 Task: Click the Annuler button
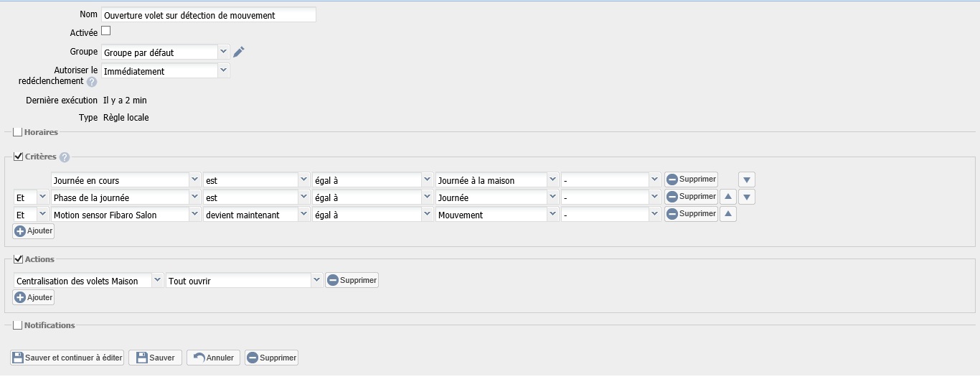pyautogui.click(x=214, y=358)
